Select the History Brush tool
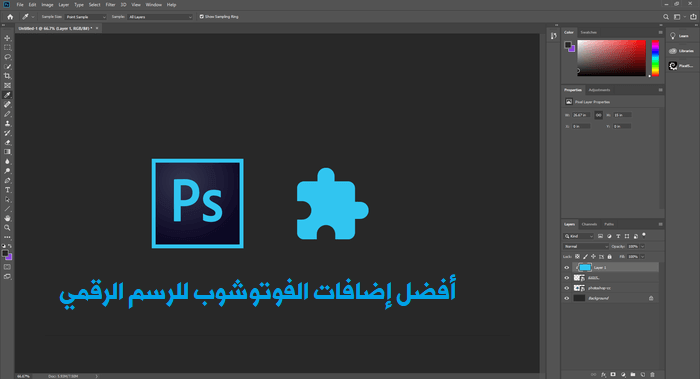This screenshot has height=379, width=700. pos(7,133)
